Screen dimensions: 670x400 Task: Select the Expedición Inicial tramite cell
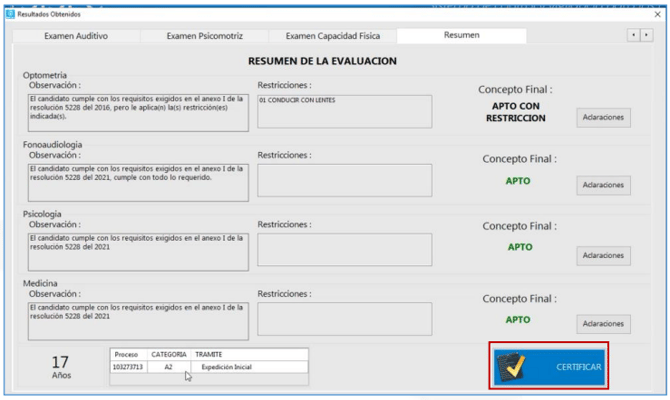249,367
